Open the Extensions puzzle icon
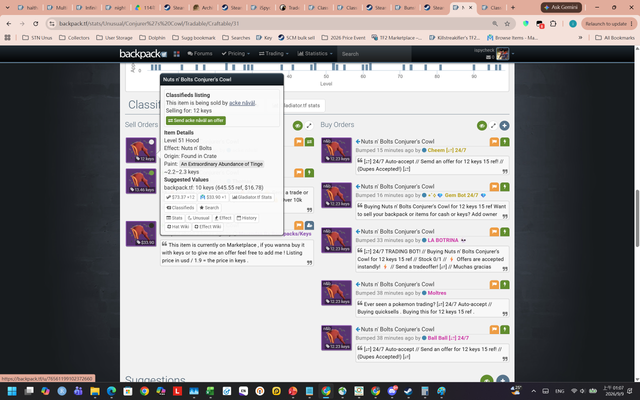Viewport: 640px width, 400px height. 553,24
